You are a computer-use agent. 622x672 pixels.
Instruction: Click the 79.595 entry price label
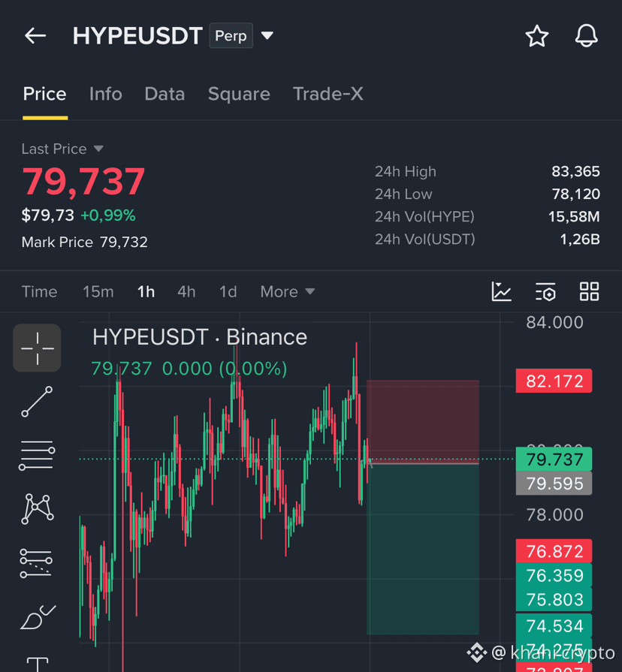tap(554, 484)
